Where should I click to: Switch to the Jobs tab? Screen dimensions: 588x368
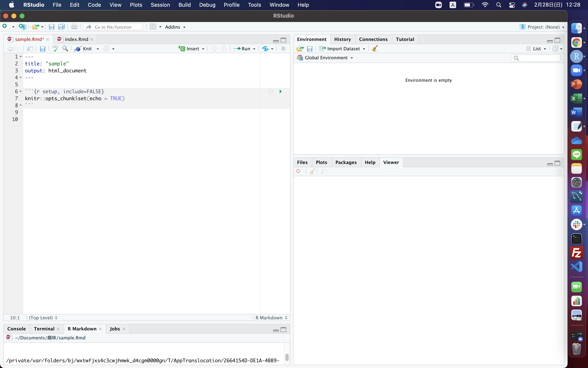[115, 329]
